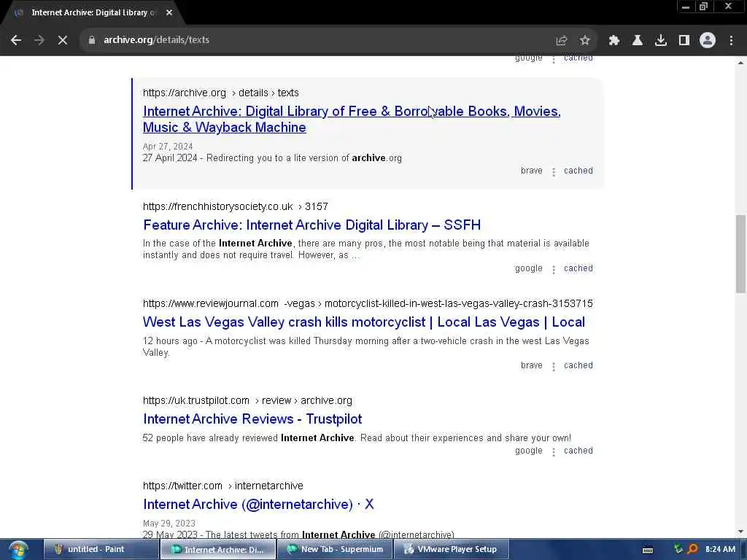Viewport: 747px width, 560px height.
Task: Open Internet Archive Digital Library result link
Action: (352, 119)
